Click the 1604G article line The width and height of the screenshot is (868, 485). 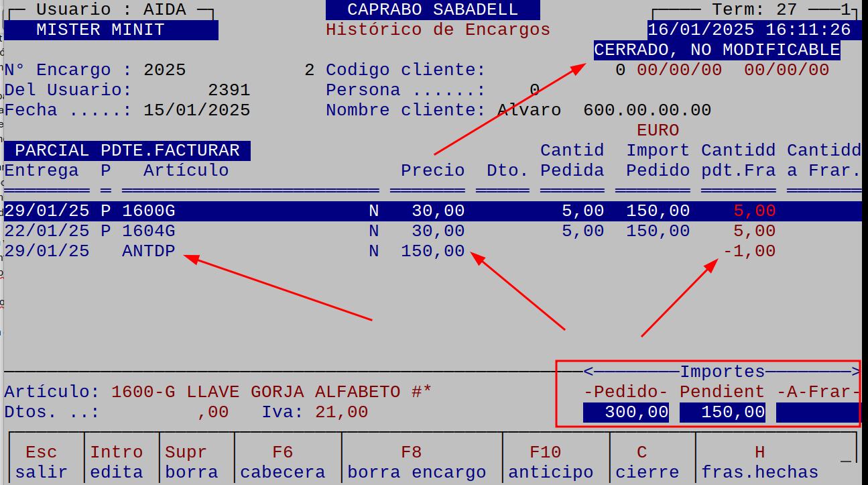268,230
